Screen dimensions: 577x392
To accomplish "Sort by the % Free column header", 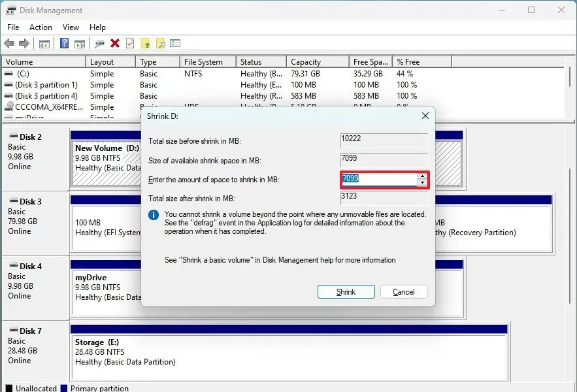I will pos(422,62).
